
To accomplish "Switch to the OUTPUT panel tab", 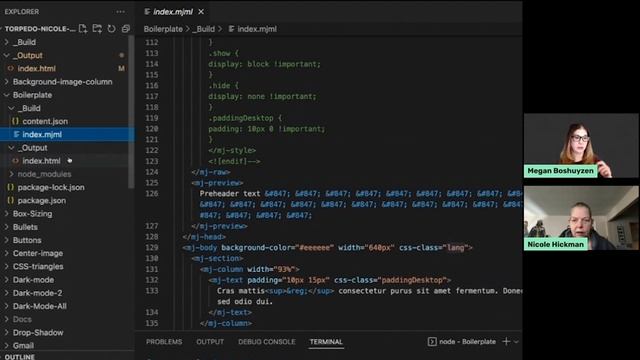I will pos(210,342).
